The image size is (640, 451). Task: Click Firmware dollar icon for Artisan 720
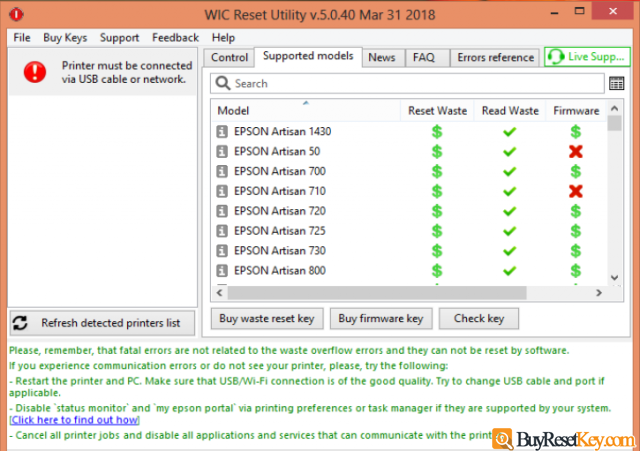pos(576,211)
